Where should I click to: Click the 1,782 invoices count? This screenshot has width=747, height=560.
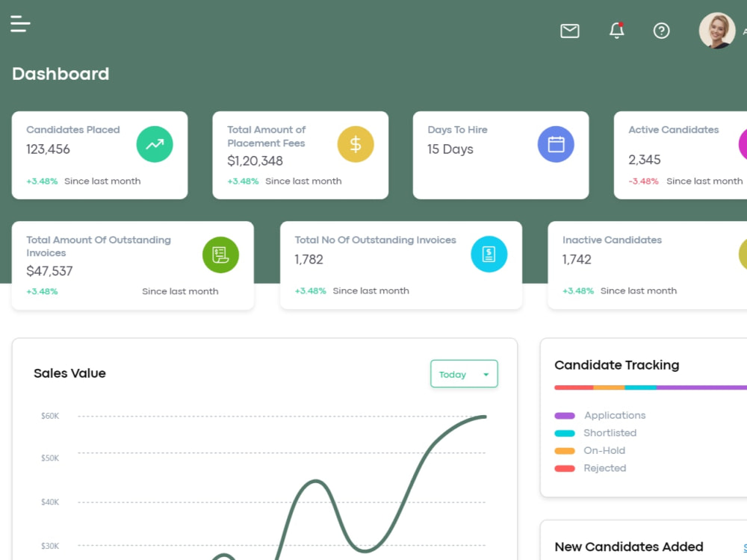point(309,260)
